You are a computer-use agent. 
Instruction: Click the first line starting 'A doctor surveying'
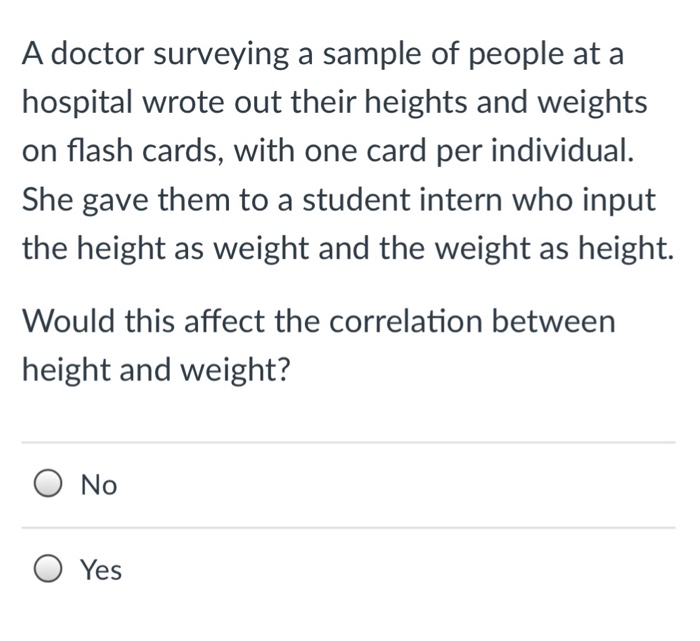click(x=322, y=54)
